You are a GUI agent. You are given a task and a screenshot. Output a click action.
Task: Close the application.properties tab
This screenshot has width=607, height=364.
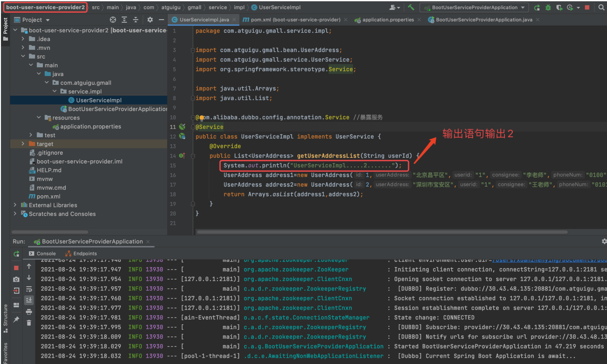point(419,20)
